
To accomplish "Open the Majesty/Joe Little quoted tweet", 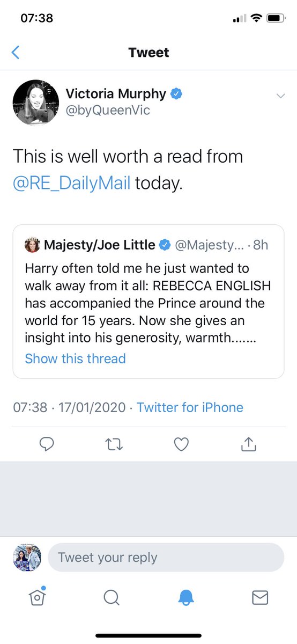I will coord(148,302).
